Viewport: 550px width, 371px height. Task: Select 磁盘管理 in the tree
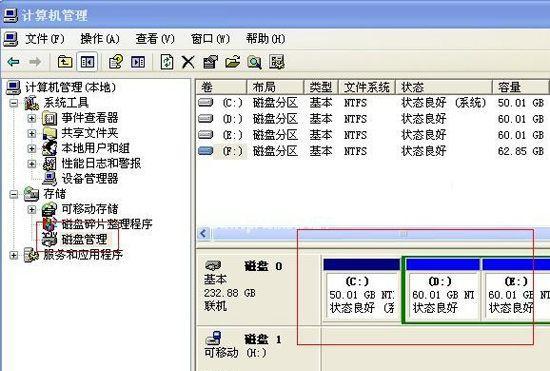(x=84, y=240)
